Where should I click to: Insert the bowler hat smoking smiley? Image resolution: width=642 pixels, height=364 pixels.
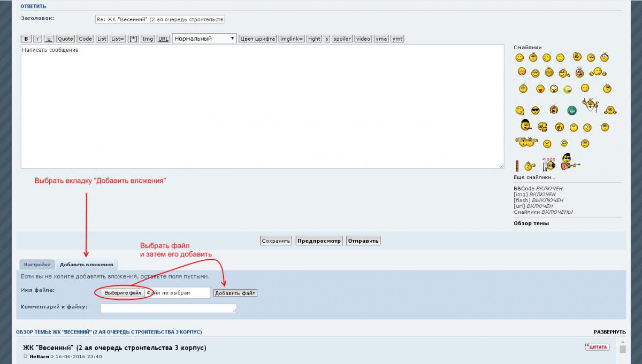point(526,126)
